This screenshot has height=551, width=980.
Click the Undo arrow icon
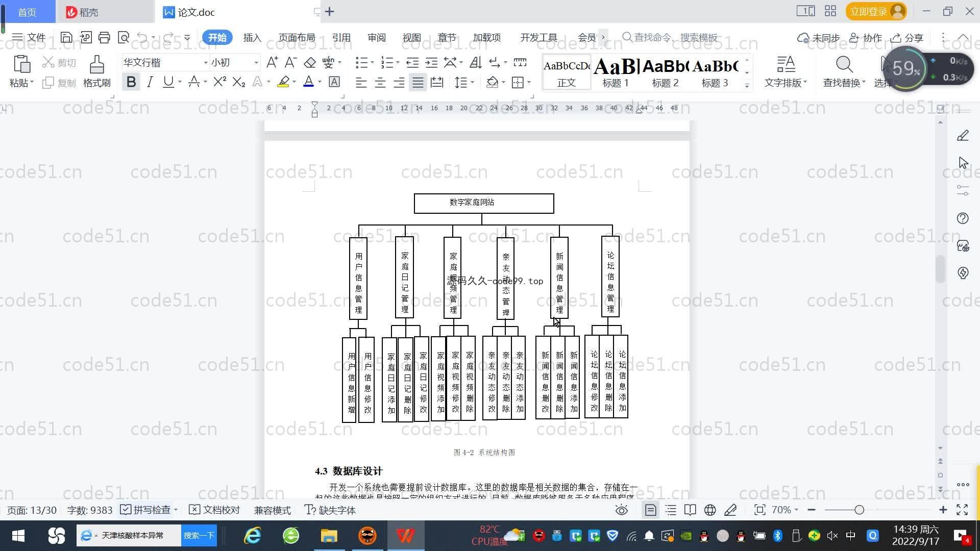(142, 37)
